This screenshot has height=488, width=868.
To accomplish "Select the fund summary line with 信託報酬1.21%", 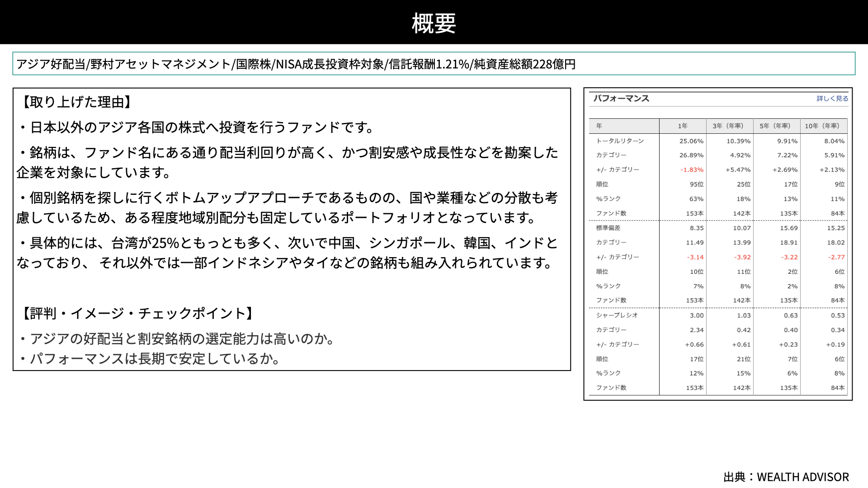I will [x=434, y=64].
